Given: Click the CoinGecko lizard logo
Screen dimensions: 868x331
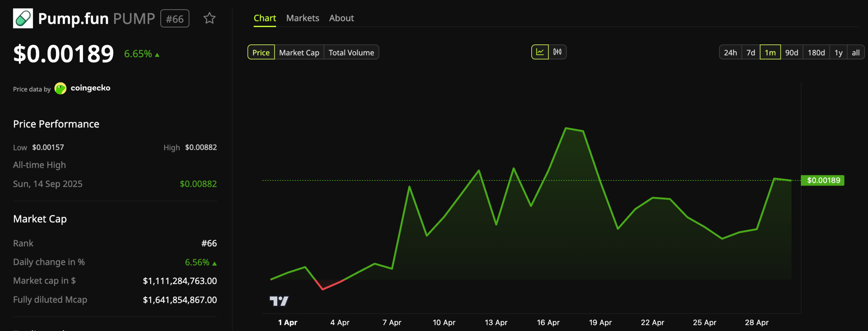Looking at the screenshot, I should coord(60,88).
